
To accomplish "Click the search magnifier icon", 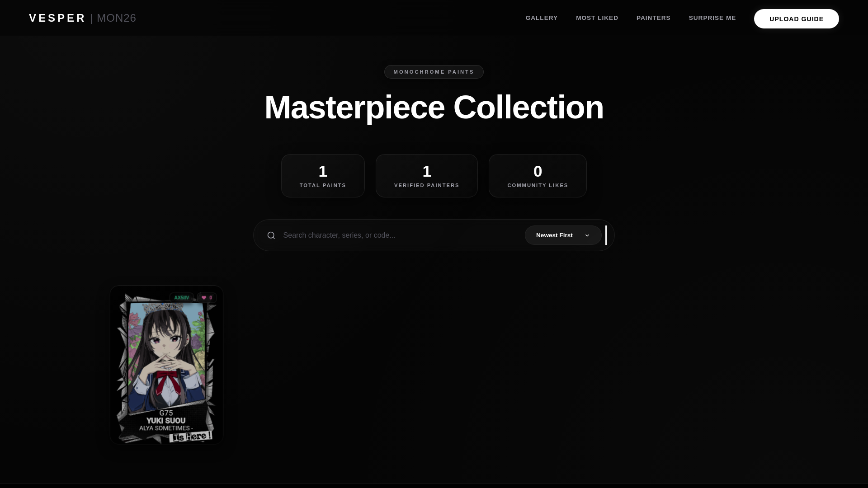I will (271, 235).
